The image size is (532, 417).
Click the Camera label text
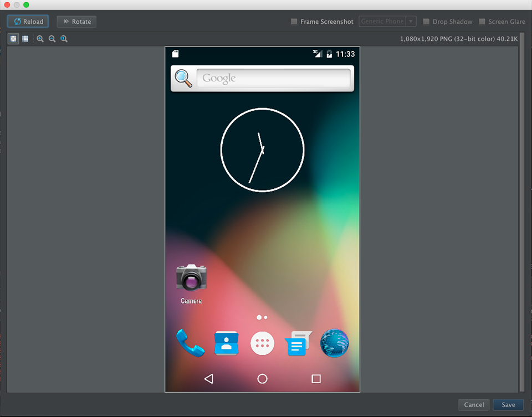coord(191,301)
